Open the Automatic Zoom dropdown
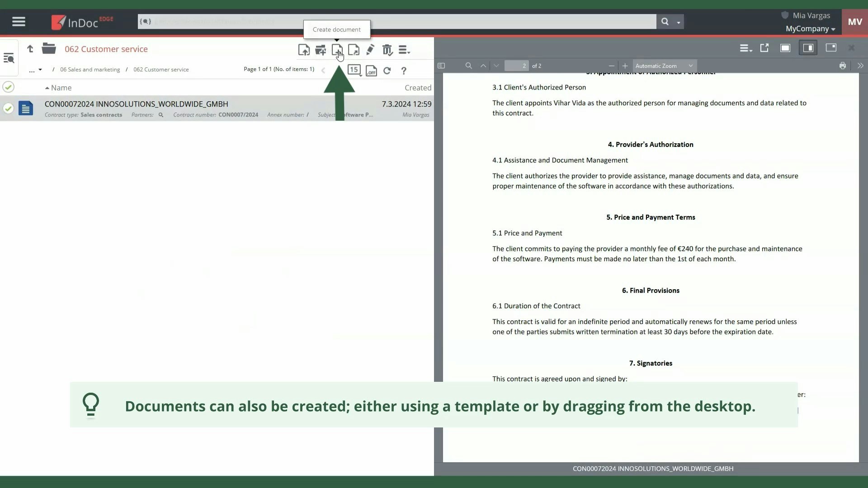Screen dimensions: 868x488 click(x=665, y=66)
